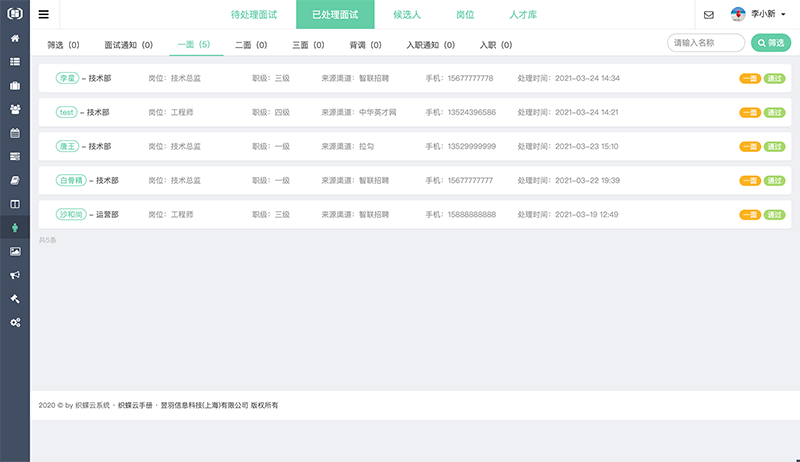The height and width of the screenshot is (462, 800).
Task: Open the list icon in the sidebar
Action: coord(15,62)
